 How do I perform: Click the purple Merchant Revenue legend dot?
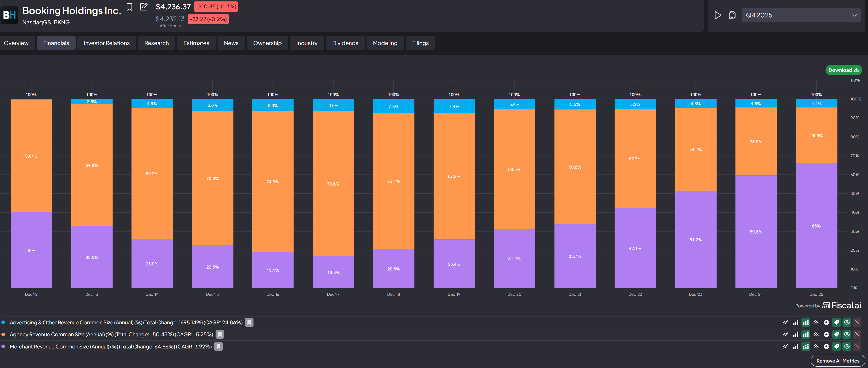click(3, 347)
